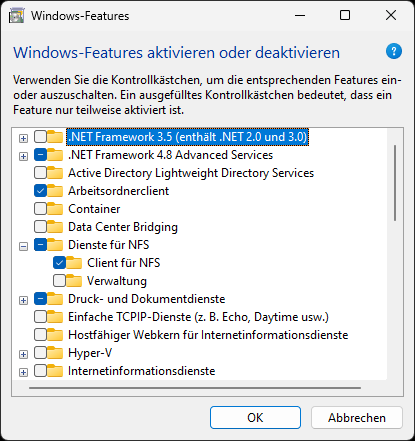
Task: Expand the .NET Framework 3.5 node
Action: (23, 138)
